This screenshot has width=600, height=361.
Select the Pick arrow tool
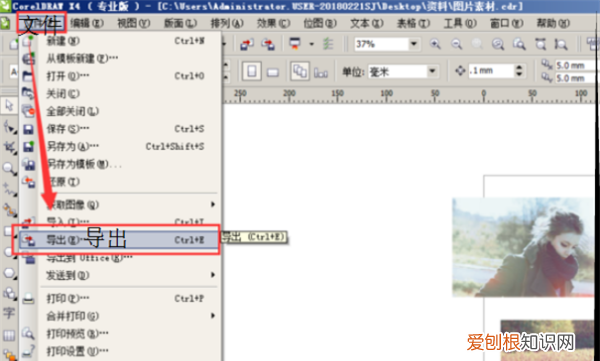pos(9,105)
